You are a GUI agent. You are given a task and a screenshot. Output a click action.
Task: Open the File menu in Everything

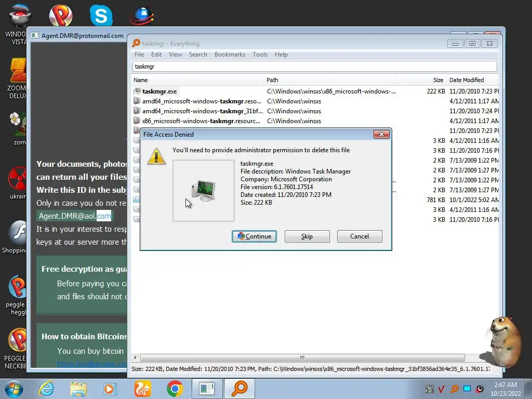coord(139,54)
